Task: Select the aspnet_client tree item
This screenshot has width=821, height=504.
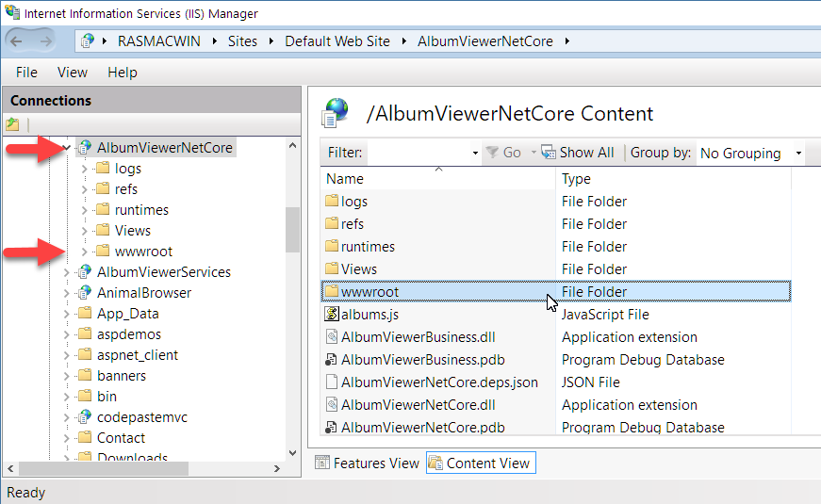Action: pos(138,355)
